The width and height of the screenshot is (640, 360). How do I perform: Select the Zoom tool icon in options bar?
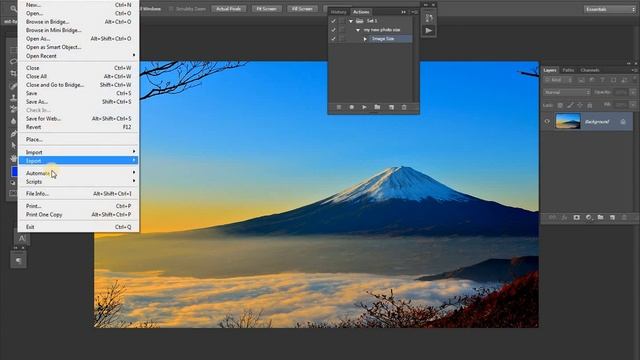coord(13,9)
